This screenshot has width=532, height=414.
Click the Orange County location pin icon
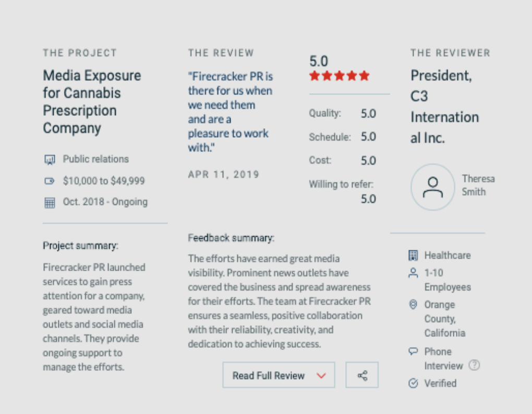pos(413,305)
